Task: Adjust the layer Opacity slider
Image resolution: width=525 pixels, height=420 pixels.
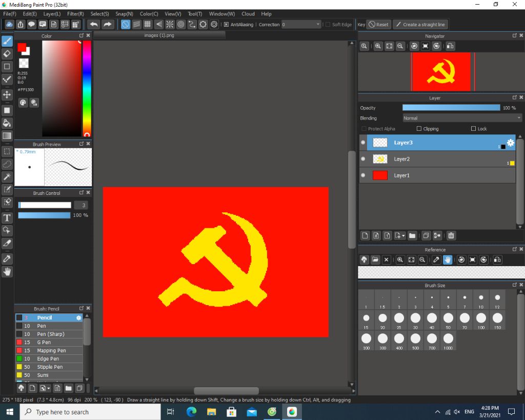Action: point(451,108)
